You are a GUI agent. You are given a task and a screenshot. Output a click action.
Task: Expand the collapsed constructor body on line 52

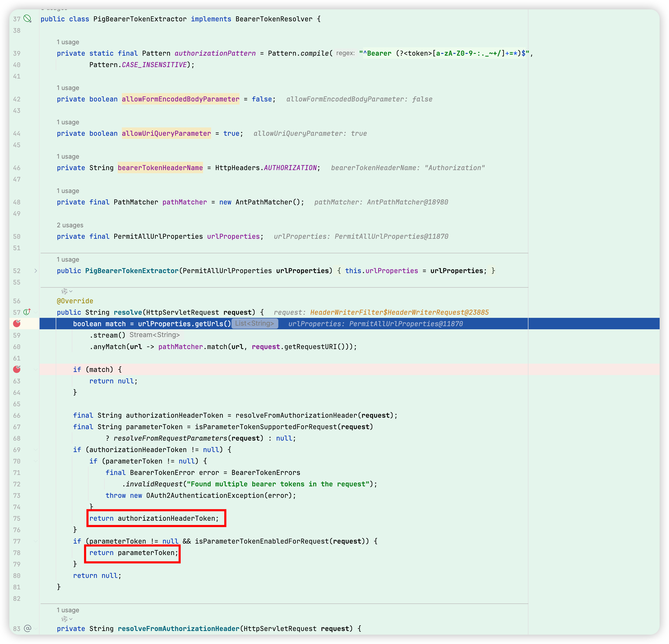36,271
